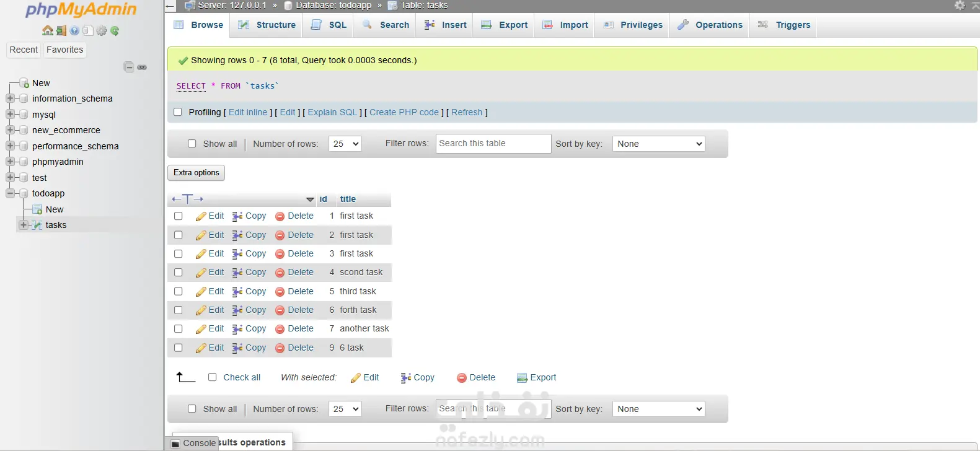The width and height of the screenshot is (980, 451).
Task: Click the Copy icon for row 5
Action: [x=237, y=292]
